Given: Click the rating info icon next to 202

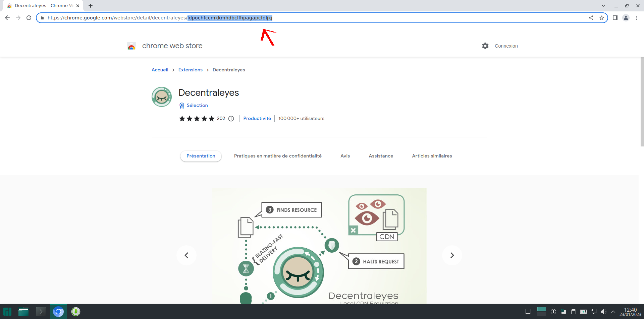Looking at the screenshot, I should coord(231,119).
